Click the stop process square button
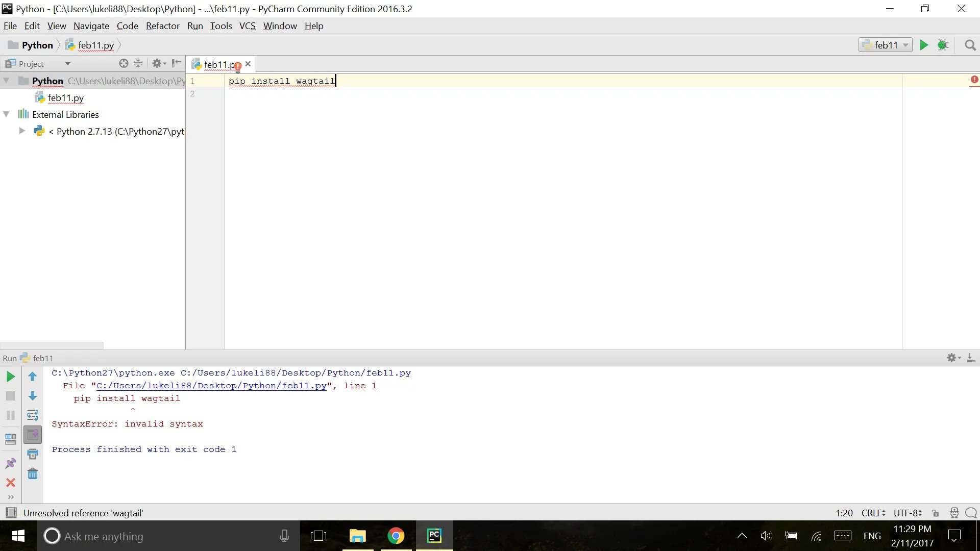 pos(10,396)
